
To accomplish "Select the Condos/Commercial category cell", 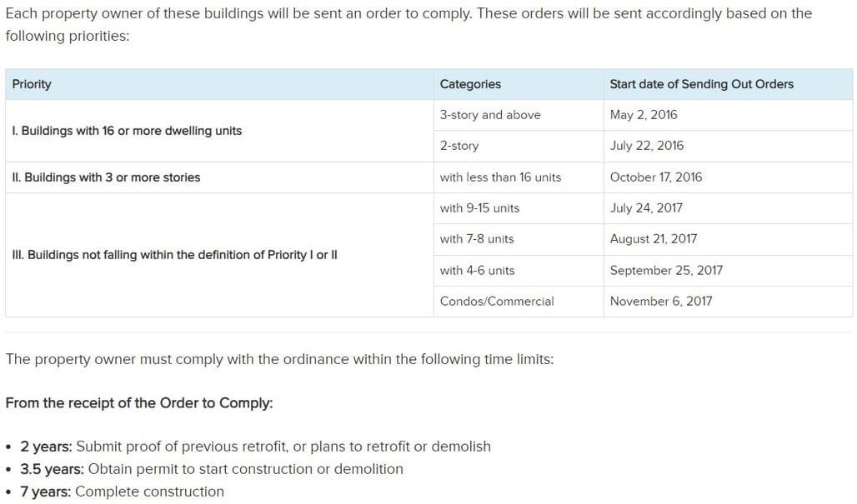I will [519, 302].
